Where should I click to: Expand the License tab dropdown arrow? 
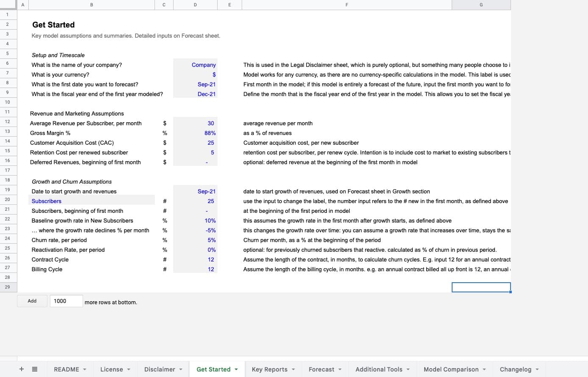128,369
